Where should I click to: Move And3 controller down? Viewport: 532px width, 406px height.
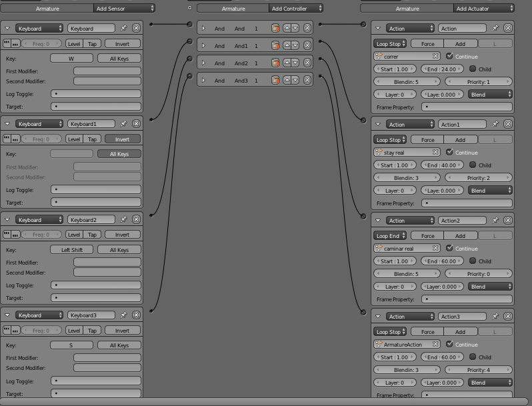[295, 80]
